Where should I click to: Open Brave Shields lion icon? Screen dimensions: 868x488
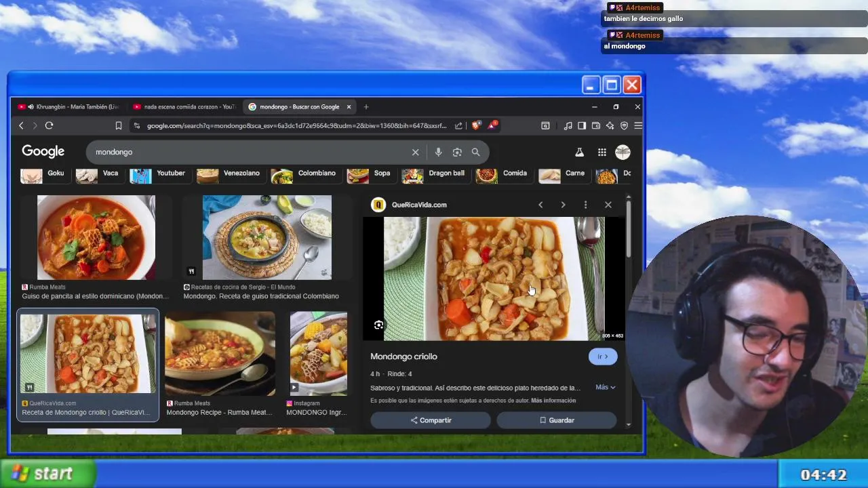475,125
